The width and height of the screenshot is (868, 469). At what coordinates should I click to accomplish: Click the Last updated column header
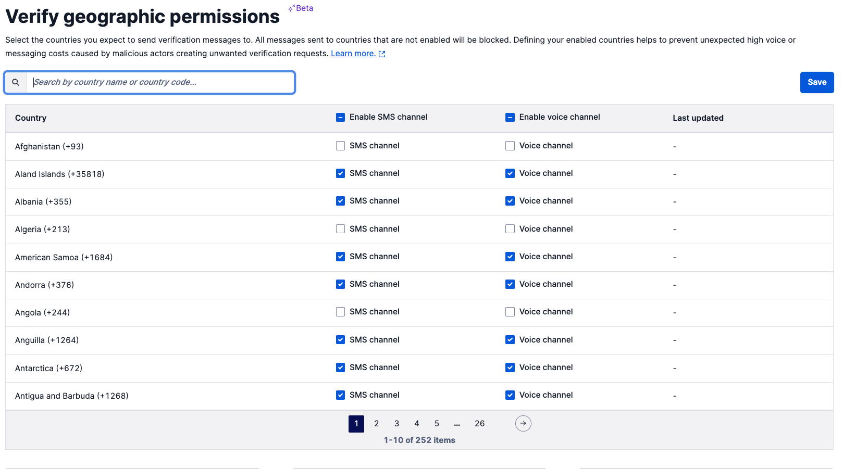pyautogui.click(x=698, y=118)
